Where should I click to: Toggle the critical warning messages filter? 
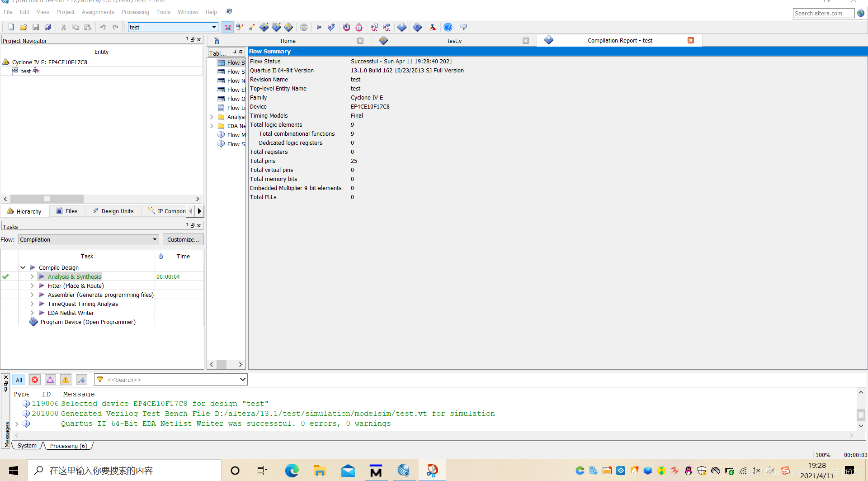(50, 380)
